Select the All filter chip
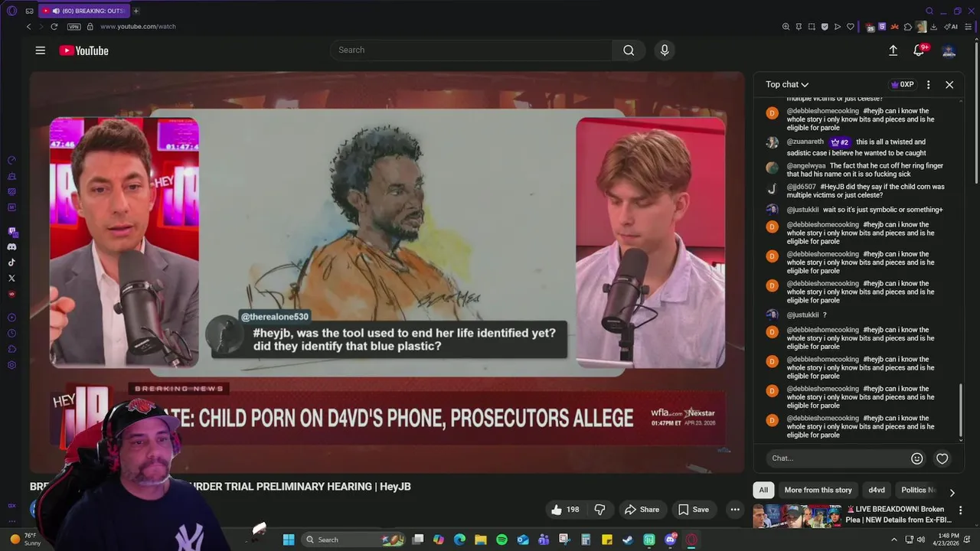 tap(763, 491)
